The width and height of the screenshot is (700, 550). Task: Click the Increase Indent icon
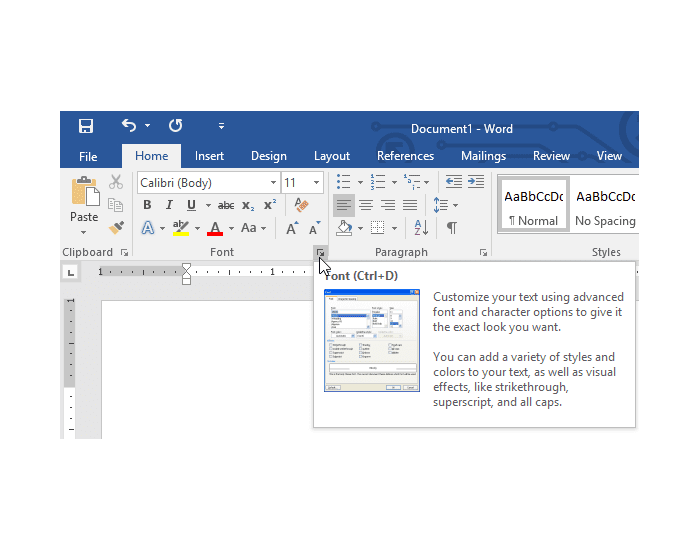tap(476, 182)
